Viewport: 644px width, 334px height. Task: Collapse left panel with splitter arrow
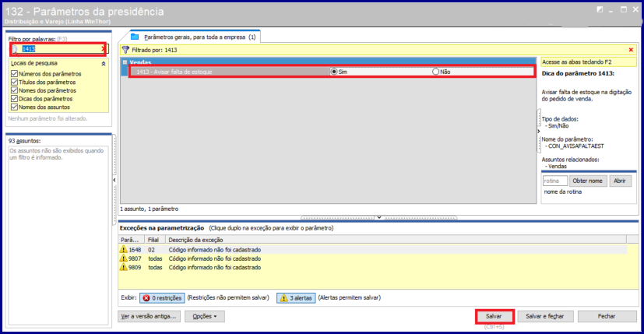point(114,180)
